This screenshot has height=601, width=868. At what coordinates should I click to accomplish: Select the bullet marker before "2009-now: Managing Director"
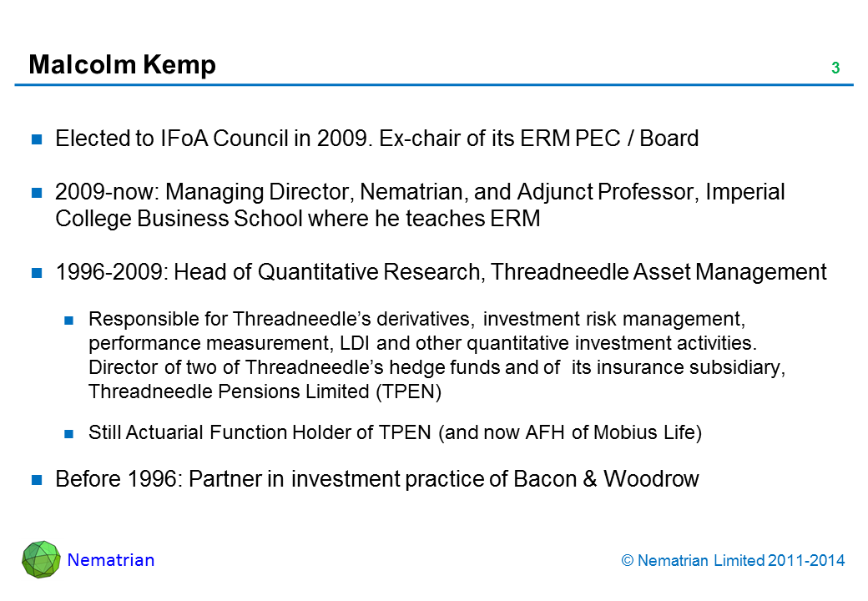coord(38,194)
